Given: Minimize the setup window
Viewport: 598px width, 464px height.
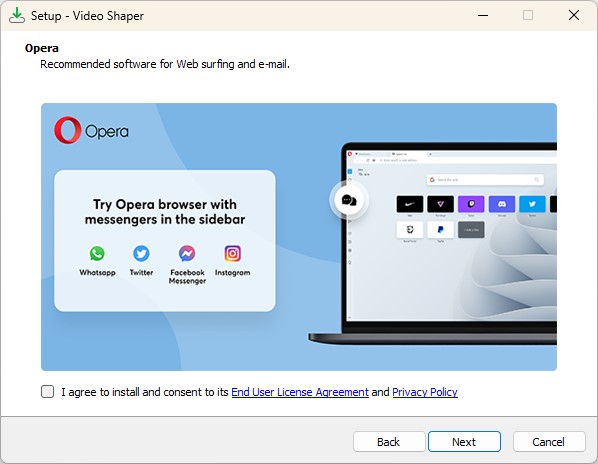Looking at the screenshot, I should [483, 15].
